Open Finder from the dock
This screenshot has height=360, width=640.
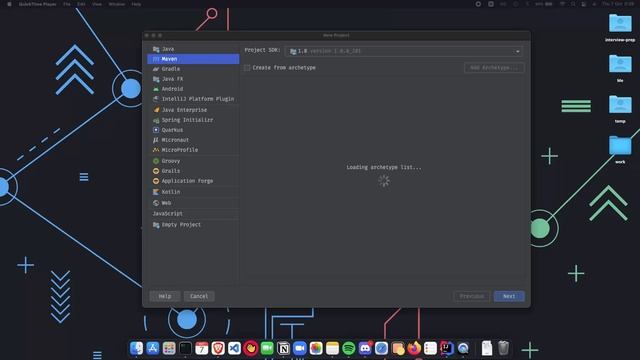(136, 348)
